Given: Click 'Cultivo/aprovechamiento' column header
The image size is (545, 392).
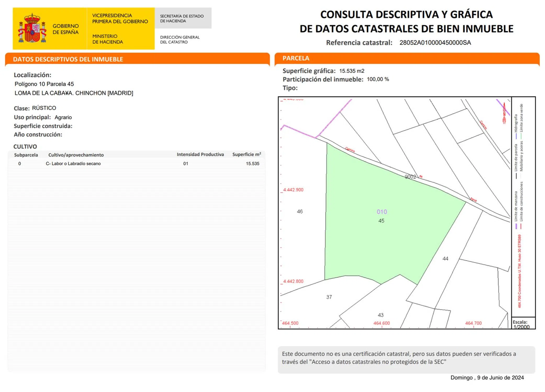Looking at the screenshot, I should point(76,155).
